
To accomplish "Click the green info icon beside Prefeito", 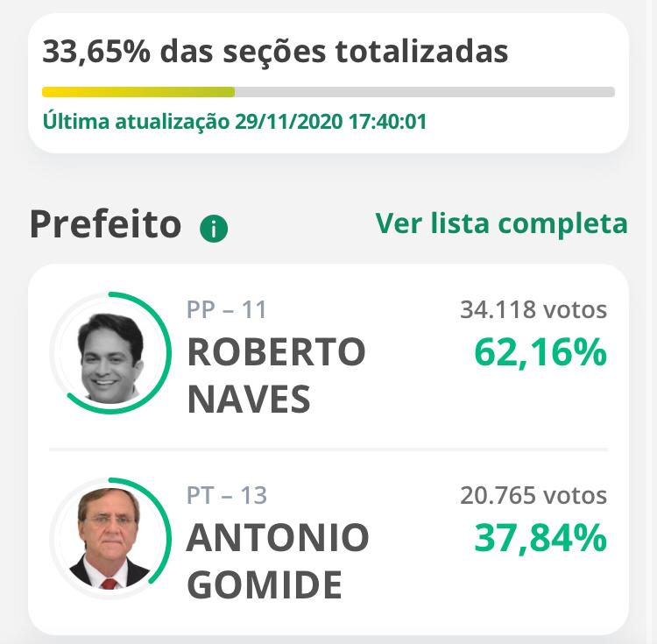I will click(x=214, y=229).
